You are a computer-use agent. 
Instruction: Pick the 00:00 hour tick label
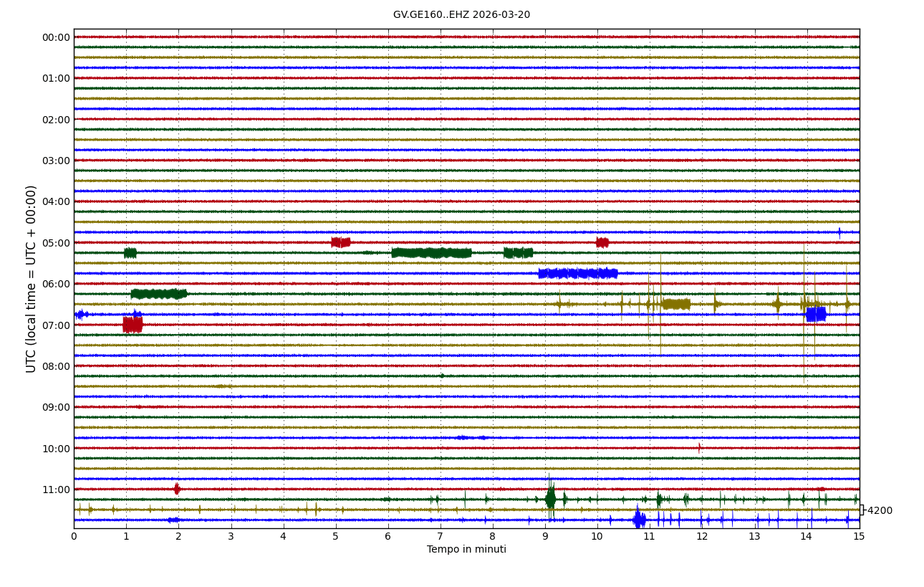(56, 37)
